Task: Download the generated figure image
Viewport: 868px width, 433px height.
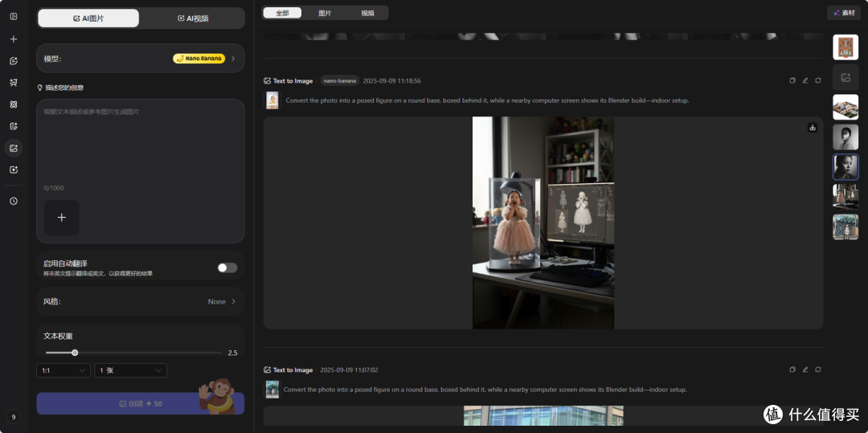Action: coord(813,127)
